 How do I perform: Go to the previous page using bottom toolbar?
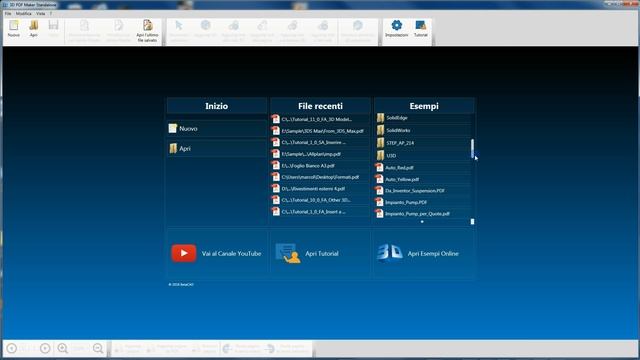[12, 348]
